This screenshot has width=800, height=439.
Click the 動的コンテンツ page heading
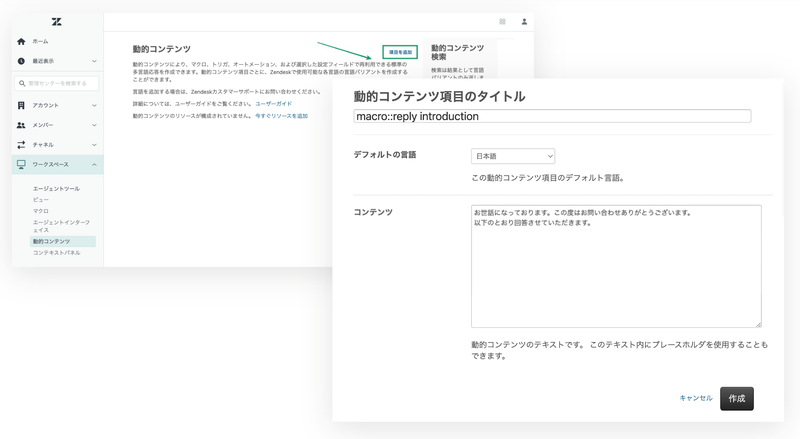[161, 49]
